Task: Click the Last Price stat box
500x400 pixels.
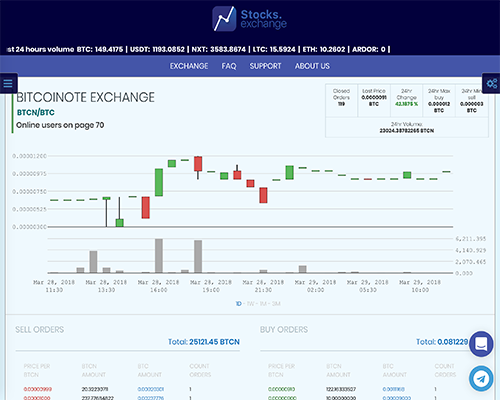Action: 374,100
